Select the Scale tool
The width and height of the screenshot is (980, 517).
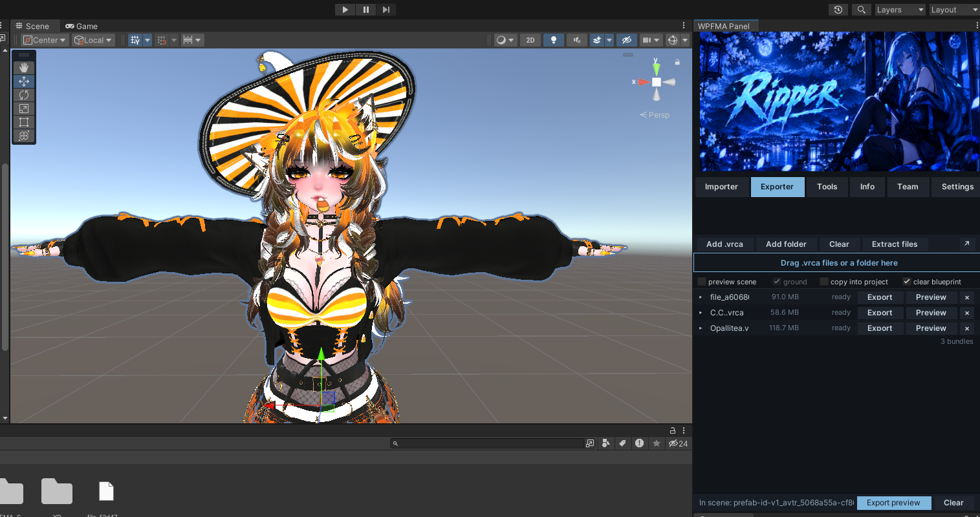coord(24,109)
